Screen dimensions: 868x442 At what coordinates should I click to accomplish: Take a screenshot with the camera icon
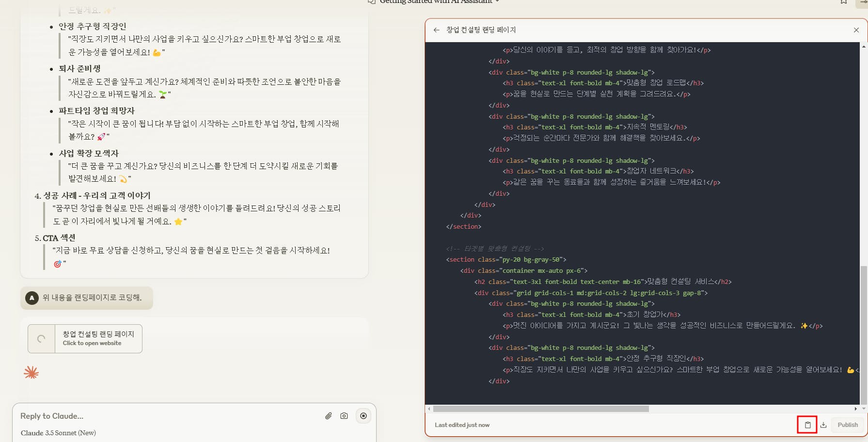[344, 416]
